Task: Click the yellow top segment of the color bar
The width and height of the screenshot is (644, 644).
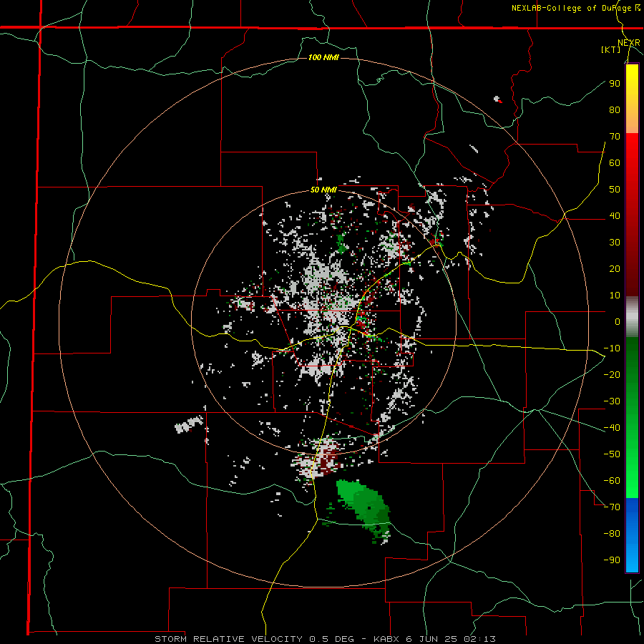Action: click(x=632, y=99)
